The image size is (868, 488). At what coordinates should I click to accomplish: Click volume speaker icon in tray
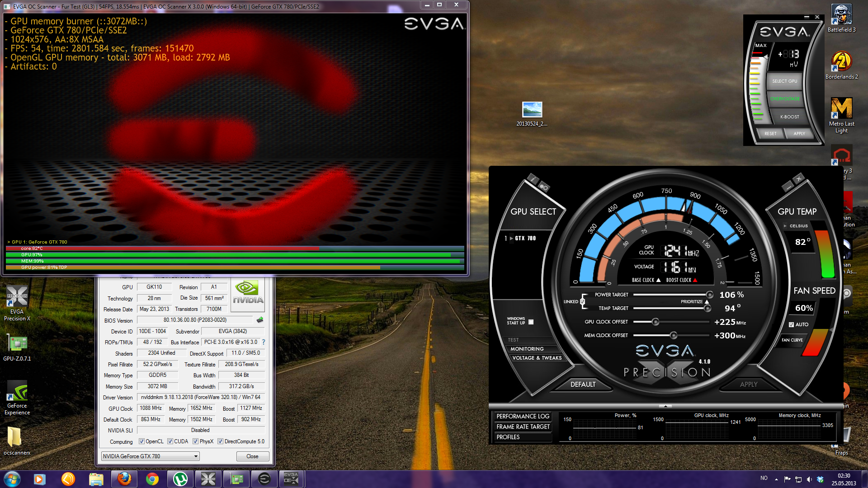[x=809, y=479]
